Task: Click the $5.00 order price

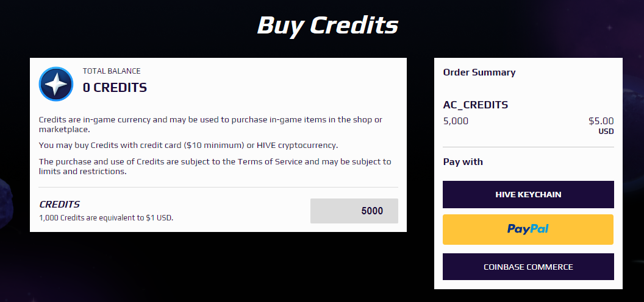Action: coord(601,121)
